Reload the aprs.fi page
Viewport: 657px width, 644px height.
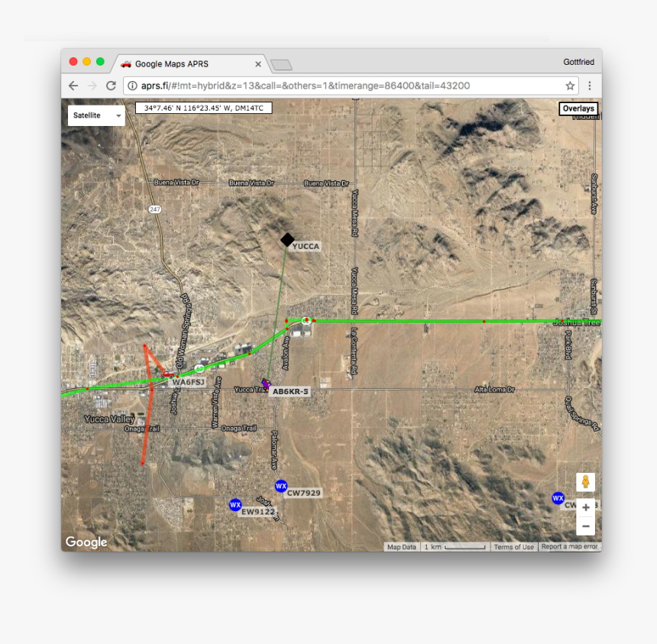(111, 86)
